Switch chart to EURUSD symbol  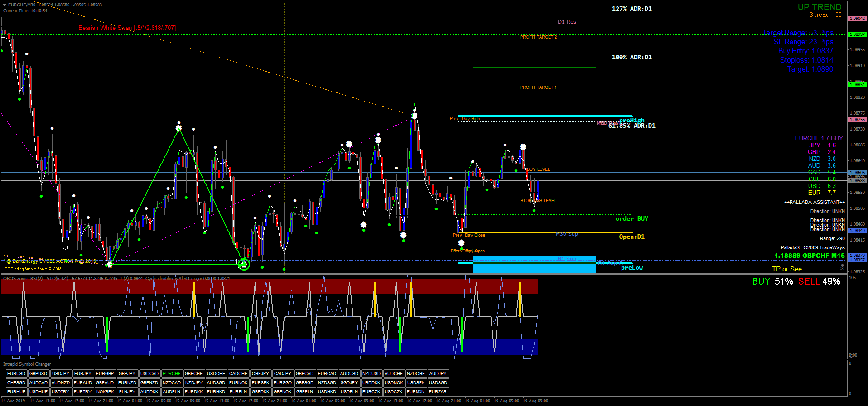(16, 374)
